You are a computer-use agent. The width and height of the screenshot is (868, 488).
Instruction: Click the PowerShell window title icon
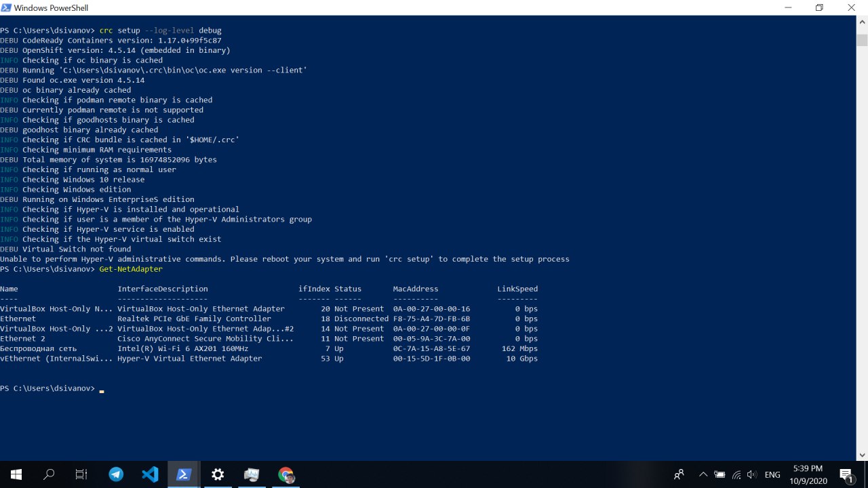[x=6, y=7]
